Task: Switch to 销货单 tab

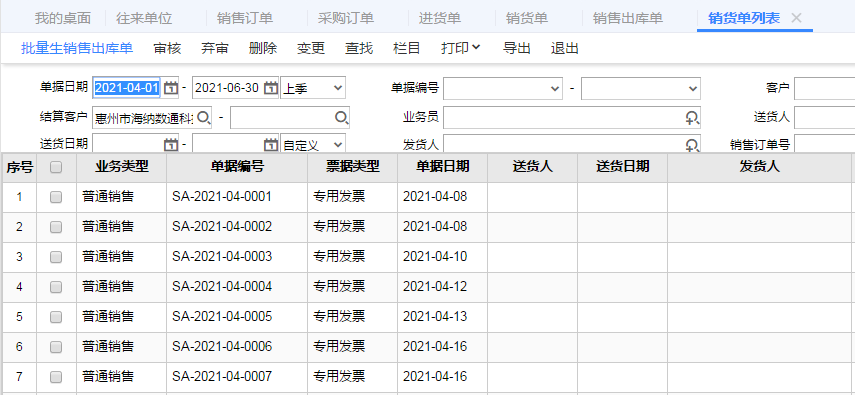Action: (x=527, y=18)
